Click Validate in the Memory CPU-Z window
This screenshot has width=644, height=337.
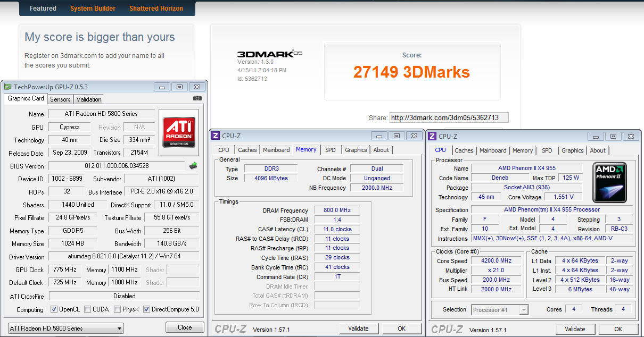pos(358,328)
